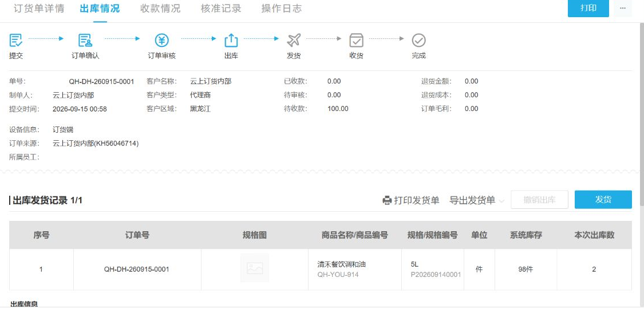Switch to the 收款情况 tab
The width and height of the screenshot is (644, 309).
pyautogui.click(x=160, y=9)
